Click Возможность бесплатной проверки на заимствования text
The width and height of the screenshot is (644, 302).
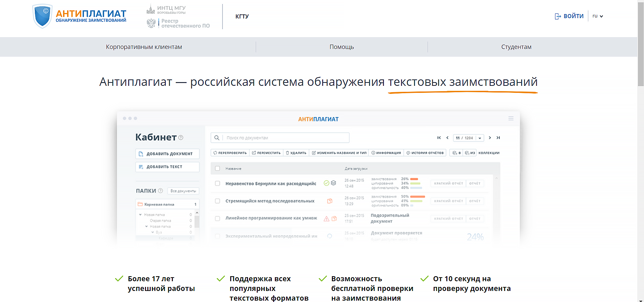[x=372, y=288]
